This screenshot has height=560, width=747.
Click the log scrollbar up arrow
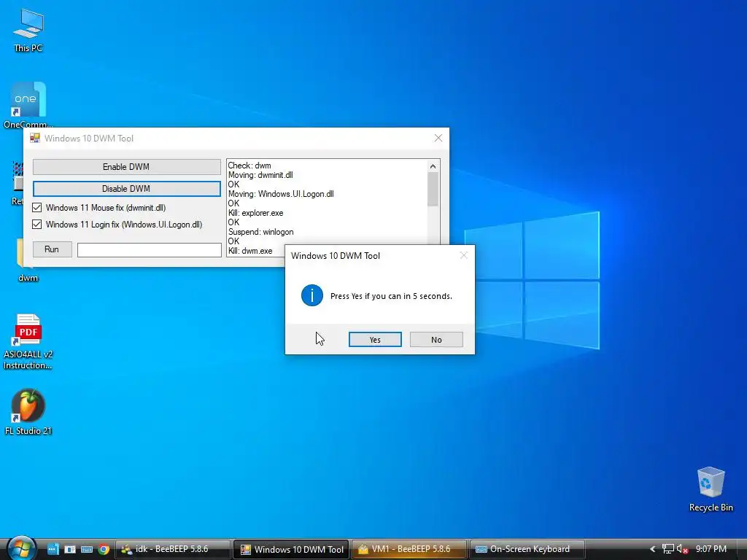433,166
